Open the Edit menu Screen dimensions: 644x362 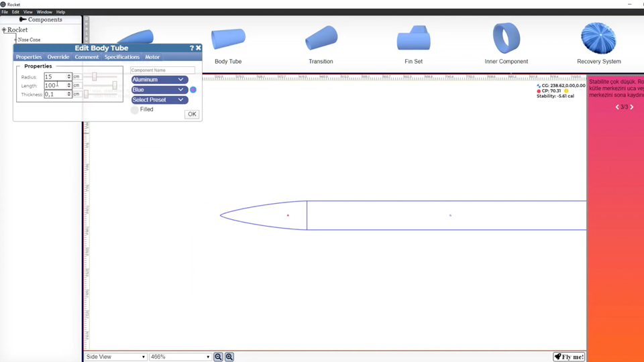(15, 12)
